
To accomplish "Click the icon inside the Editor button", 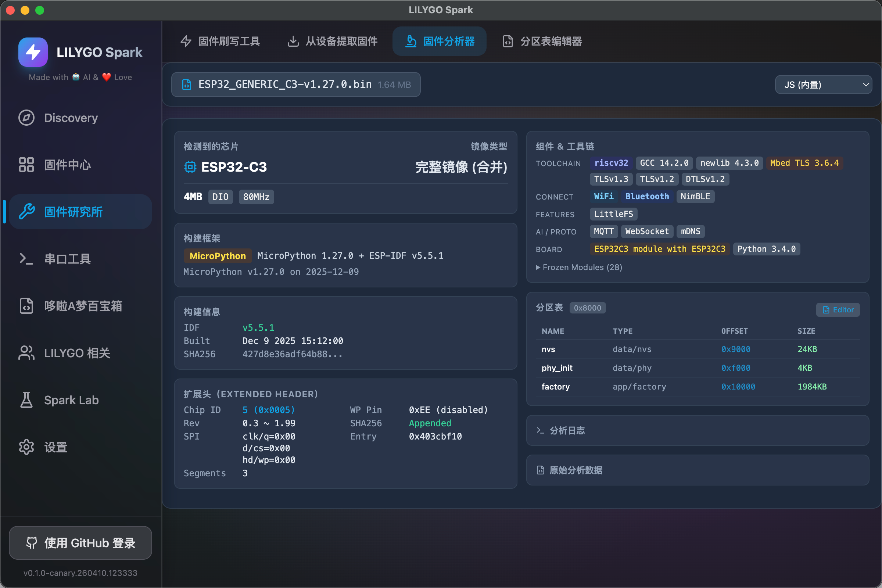I will click(x=826, y=310).
